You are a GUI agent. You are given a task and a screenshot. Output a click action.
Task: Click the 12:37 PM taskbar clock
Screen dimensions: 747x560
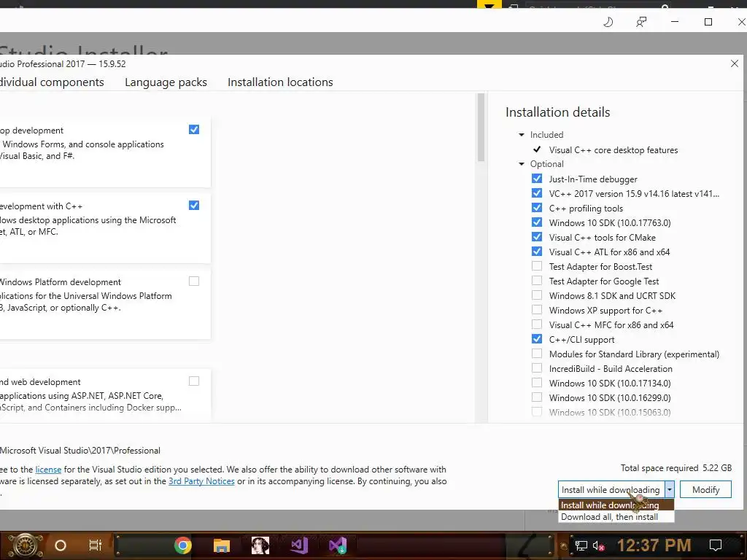point(654,545)
